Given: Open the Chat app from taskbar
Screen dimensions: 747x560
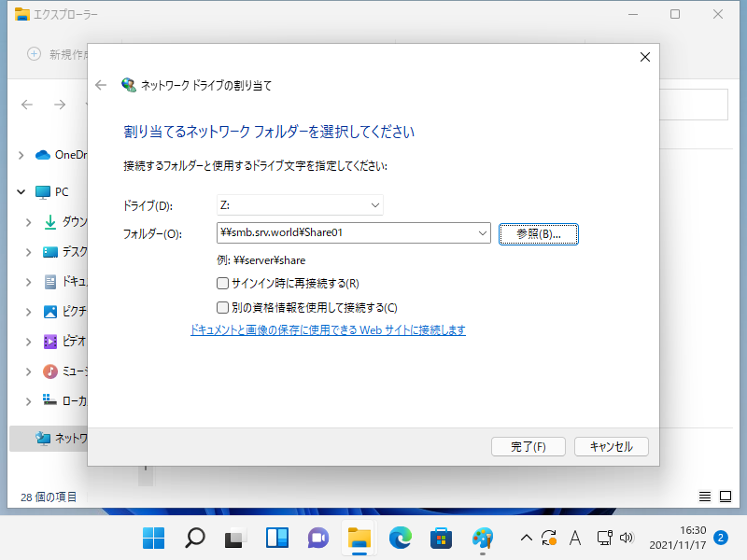Looking at the screenshot, I should (x=318, y=538).
